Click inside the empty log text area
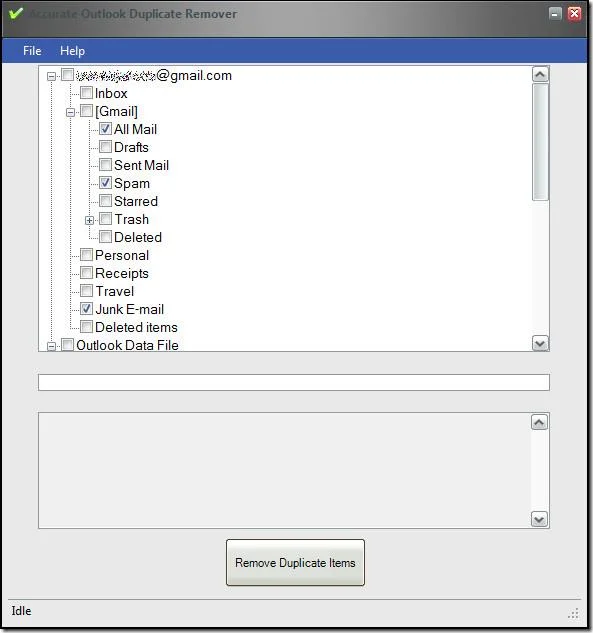The width and height of the screenshot is (593, 633). 285,470
